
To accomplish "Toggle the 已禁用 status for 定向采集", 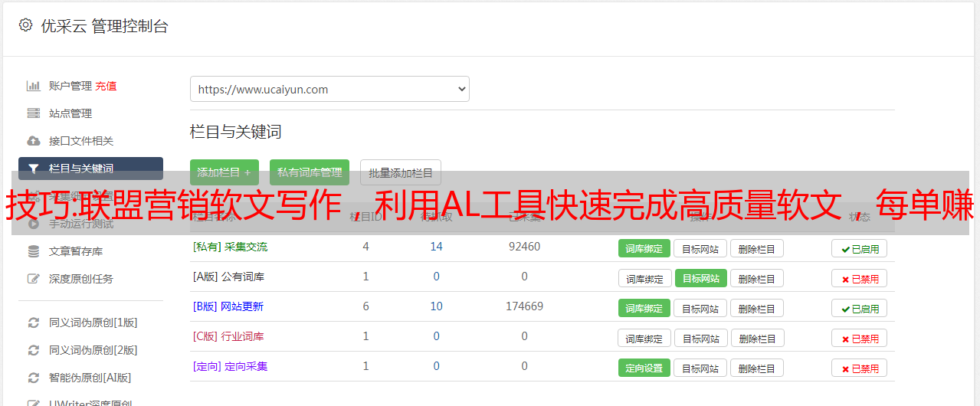I will [860, 368].
